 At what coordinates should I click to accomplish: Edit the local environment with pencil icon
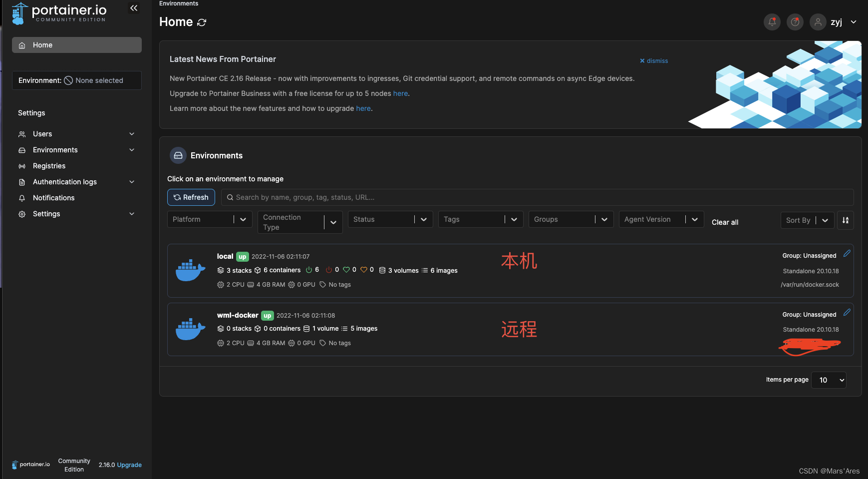pos(847,254)
